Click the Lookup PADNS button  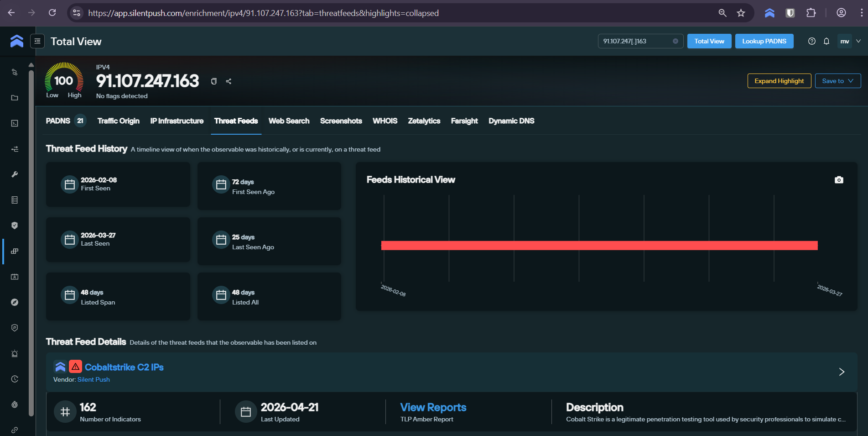click(x=764, y=41)
